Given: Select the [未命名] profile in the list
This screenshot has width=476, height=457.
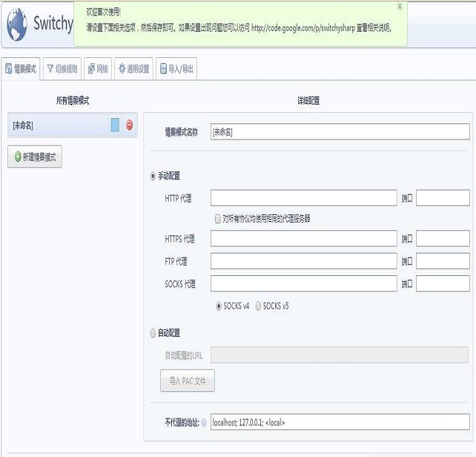Looking at the screenshot, I should (58, 125).
